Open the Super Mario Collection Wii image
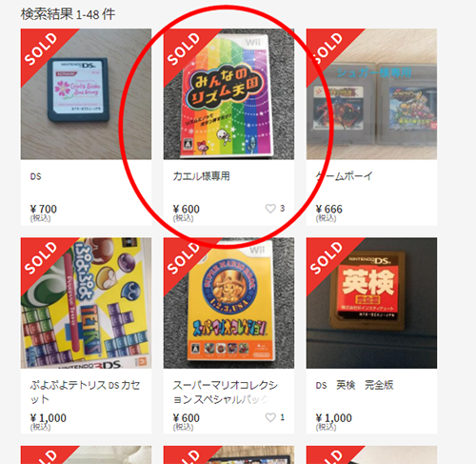Screen dimensions: 476x464 [228, 303]
